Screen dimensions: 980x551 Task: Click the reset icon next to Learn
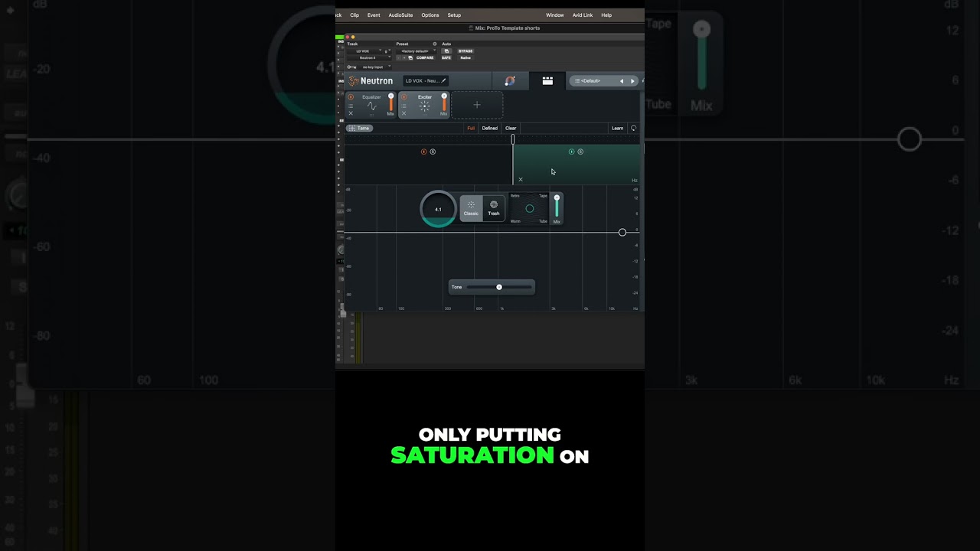click(x=633, y=129)
